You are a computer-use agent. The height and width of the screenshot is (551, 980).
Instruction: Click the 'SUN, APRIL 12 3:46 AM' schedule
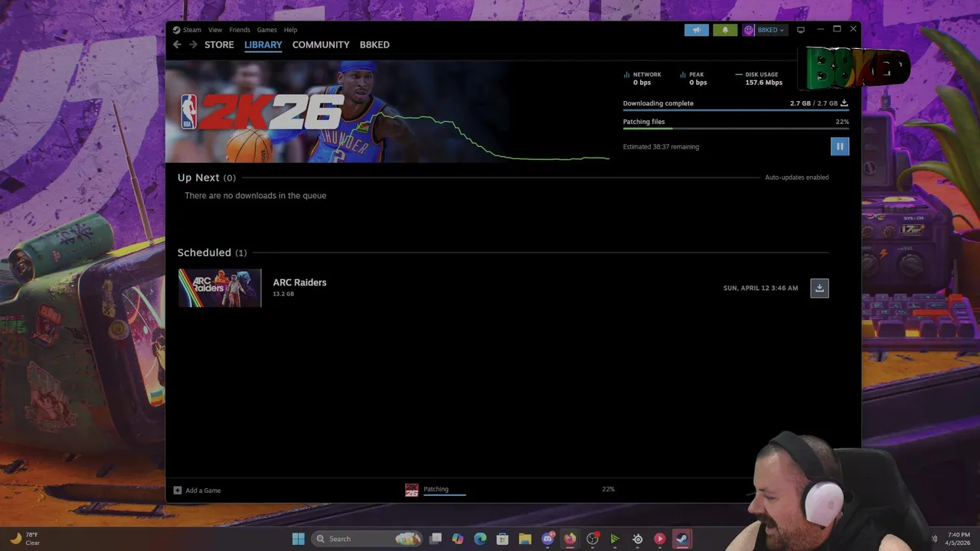tap(760, 289)
